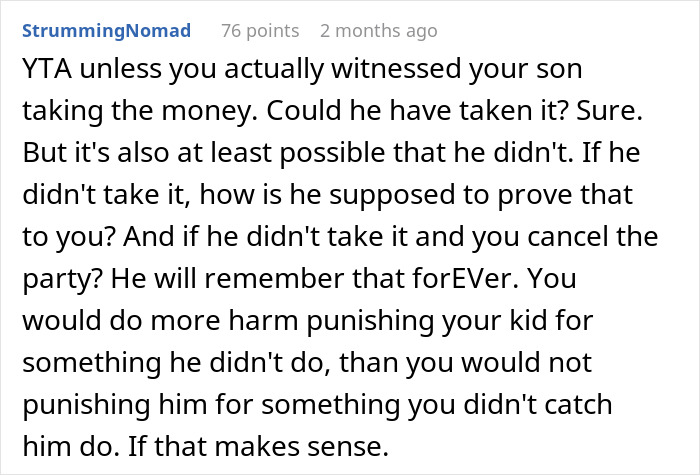Click the 76 points score
Screen dimensions: 700x475
[x=259, y=31]
